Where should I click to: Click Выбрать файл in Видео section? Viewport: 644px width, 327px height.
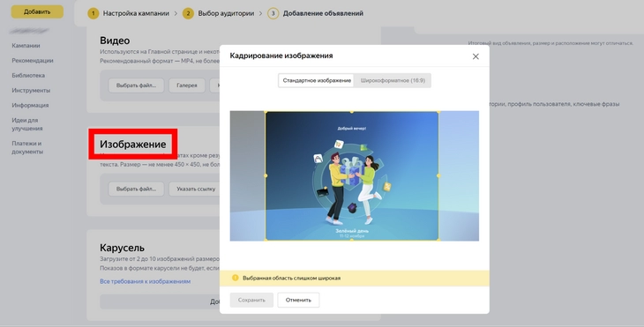point(136,85)
